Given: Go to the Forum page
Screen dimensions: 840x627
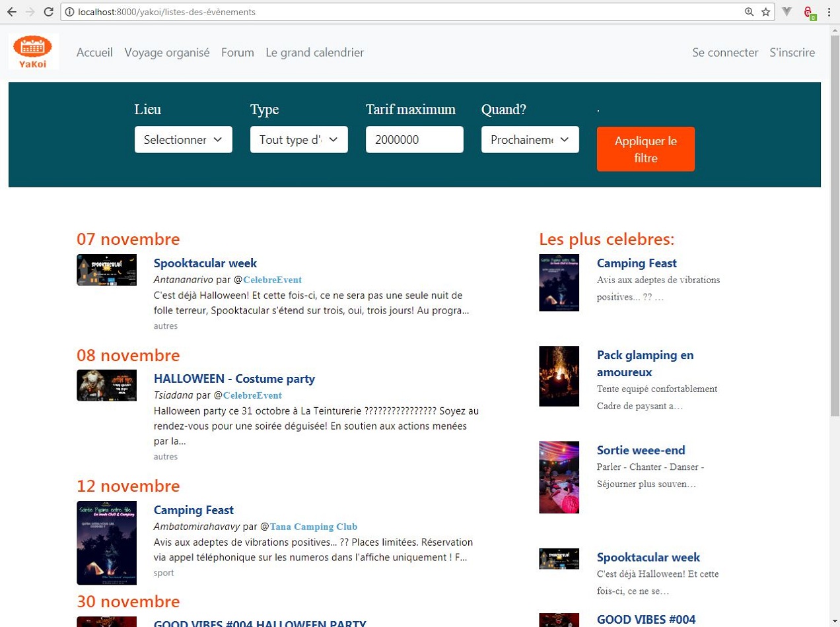Looking at the screenshot, I should [x=237, y=53].
